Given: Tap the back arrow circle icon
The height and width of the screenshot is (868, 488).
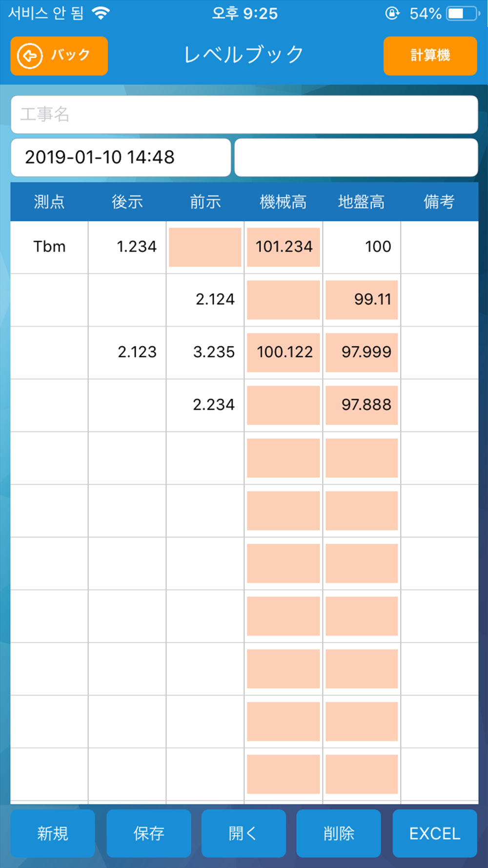Looking at the screenshot, I should [x=30, y=56].
